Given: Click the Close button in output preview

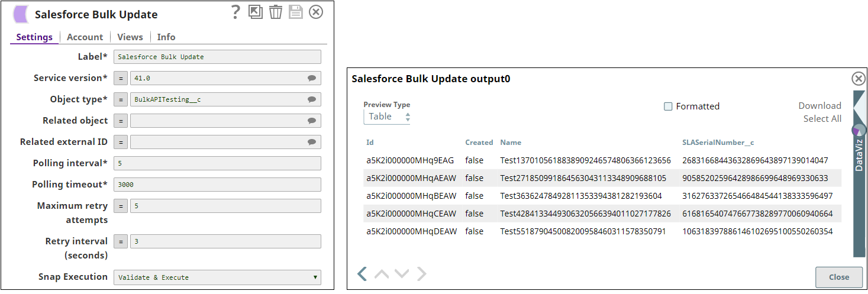Looking at the screenshot, I should [839, 277].
